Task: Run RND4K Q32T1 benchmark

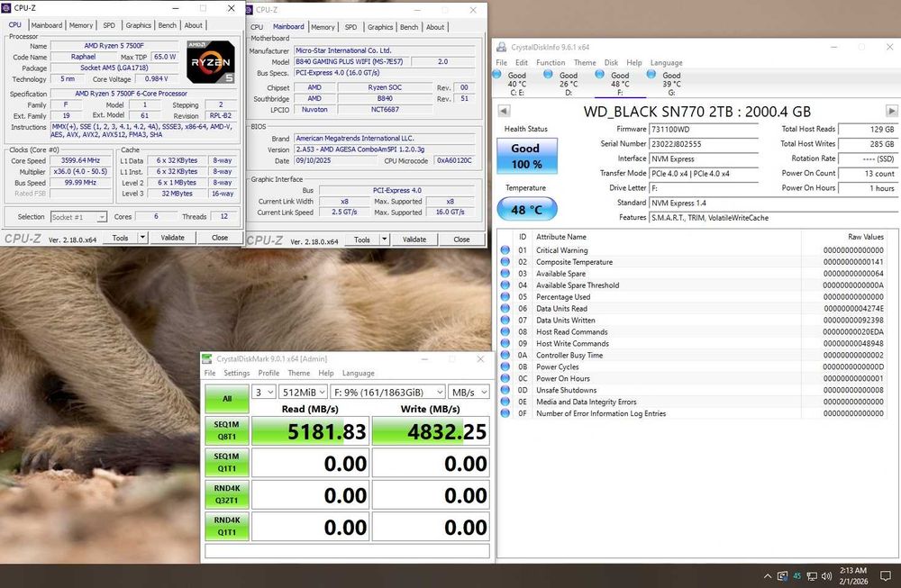Action: pos(227,494)
